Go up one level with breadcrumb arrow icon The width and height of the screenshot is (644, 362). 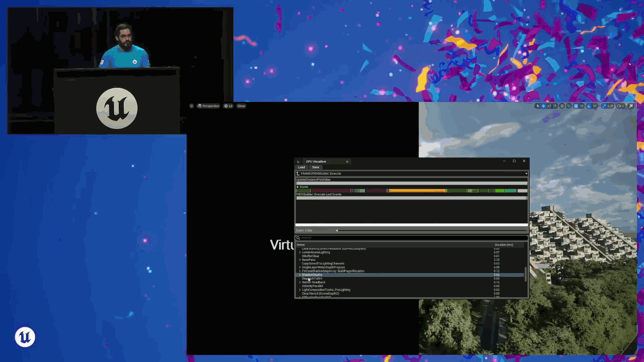click(x=298, y=174)
